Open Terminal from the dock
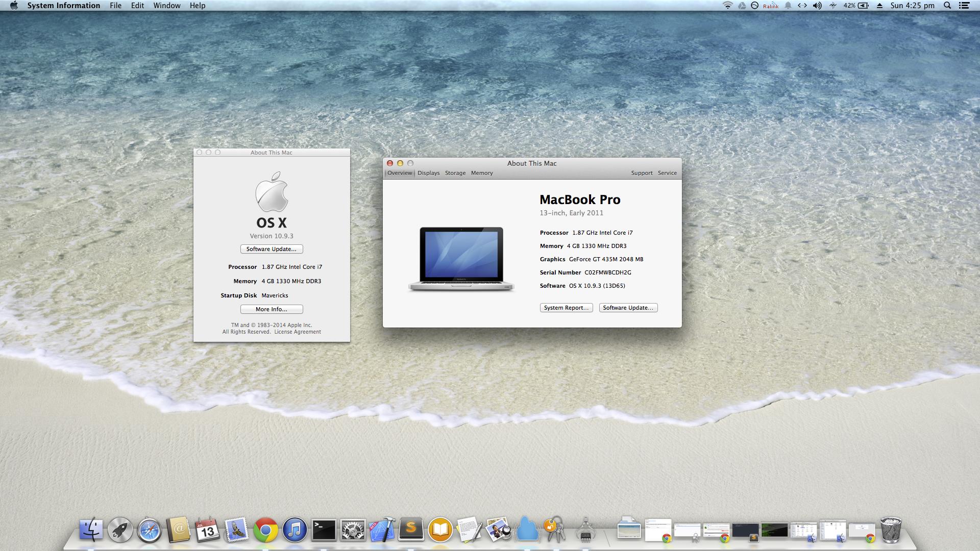 point(324,530)
